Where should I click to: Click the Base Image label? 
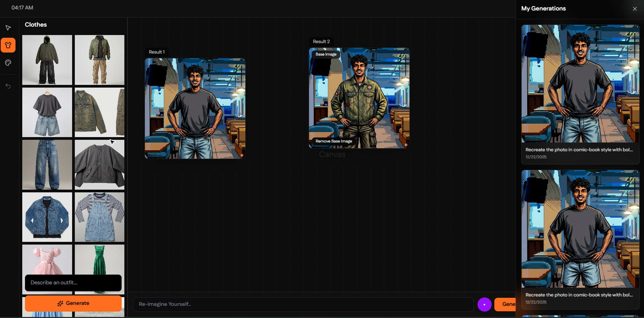pyautogui.click(x=326, y=54)
